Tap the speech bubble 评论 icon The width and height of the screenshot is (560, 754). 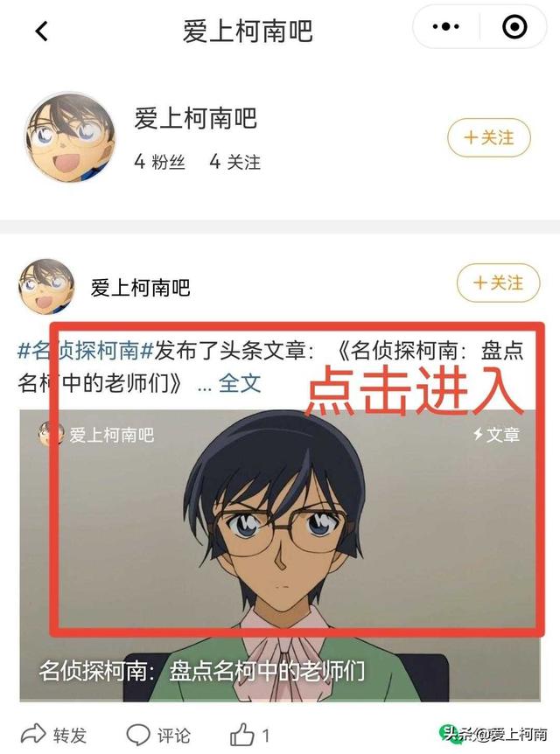coord(138,735)
